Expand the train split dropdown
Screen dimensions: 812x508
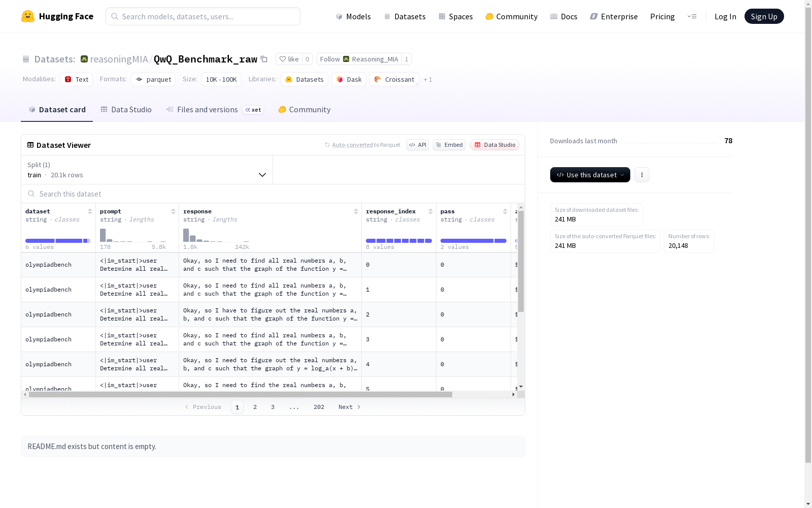pyautogui.click(x=147, y=170)
